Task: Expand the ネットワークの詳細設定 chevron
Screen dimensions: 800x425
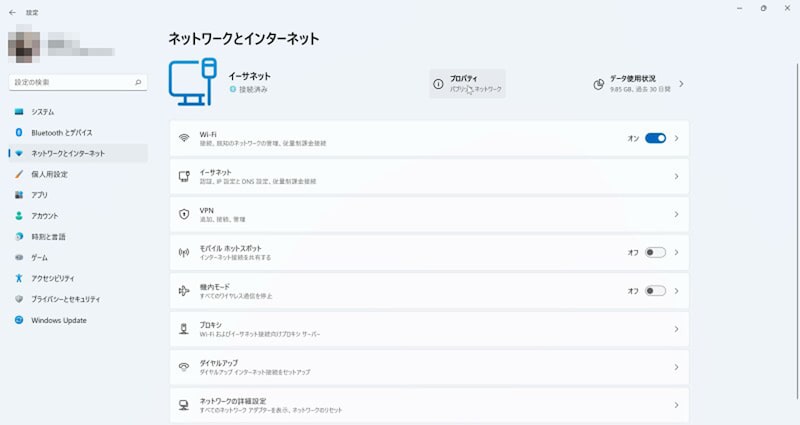Action: [676, 405]
